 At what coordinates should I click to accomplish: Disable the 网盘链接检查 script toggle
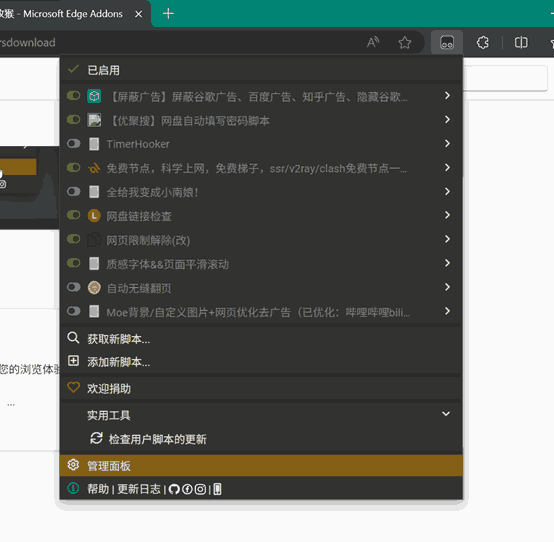(x=73, y=215)
